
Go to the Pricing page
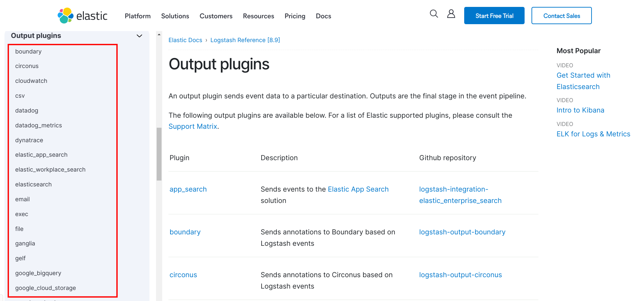coord(295,16)
